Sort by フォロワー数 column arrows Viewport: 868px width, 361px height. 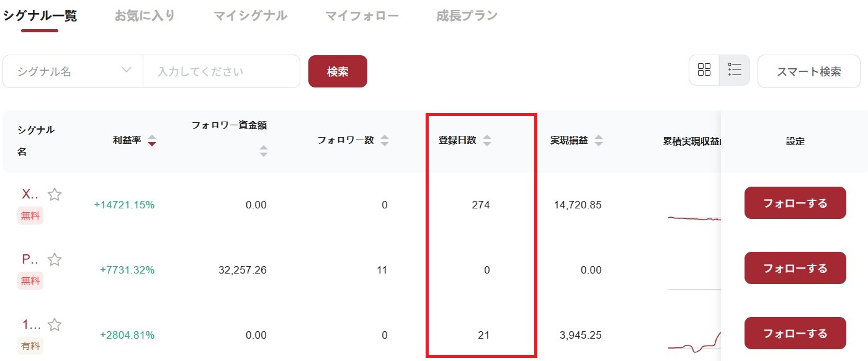pos(385,141)
